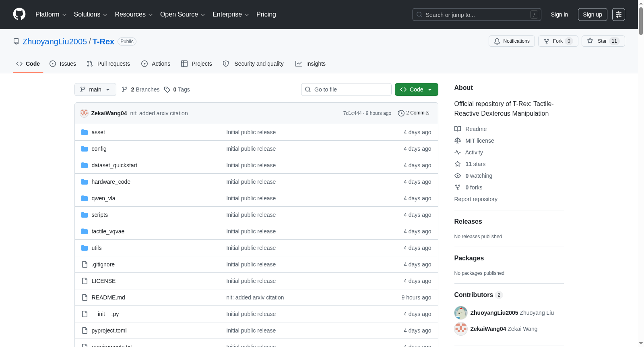Click folder icon beside qwen_vla
This screenshot has width=644, height=347.
85,198
